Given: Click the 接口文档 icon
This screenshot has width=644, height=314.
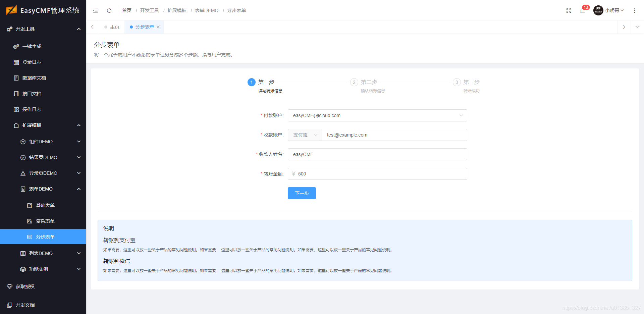Looking at the screenshot, I should [16, 94].
